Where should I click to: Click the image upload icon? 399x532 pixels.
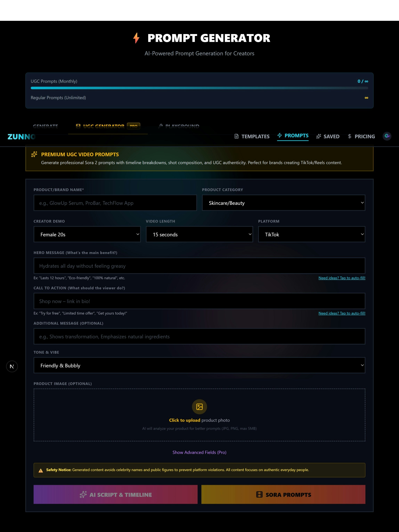click(x=199, y=407)
